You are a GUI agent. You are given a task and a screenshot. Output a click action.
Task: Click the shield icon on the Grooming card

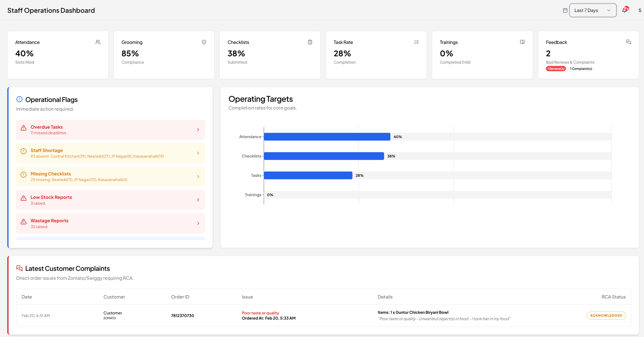click(x=204, y=42)
